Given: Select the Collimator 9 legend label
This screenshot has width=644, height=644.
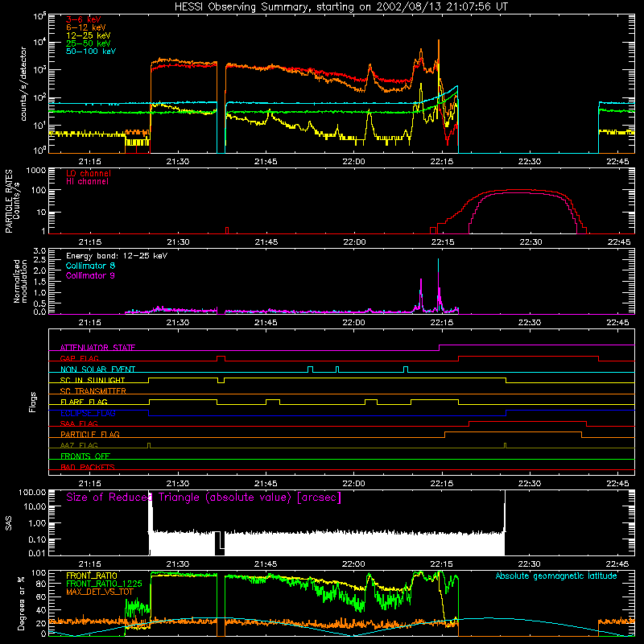Looking at the screenshot, I should pos(90,275).
